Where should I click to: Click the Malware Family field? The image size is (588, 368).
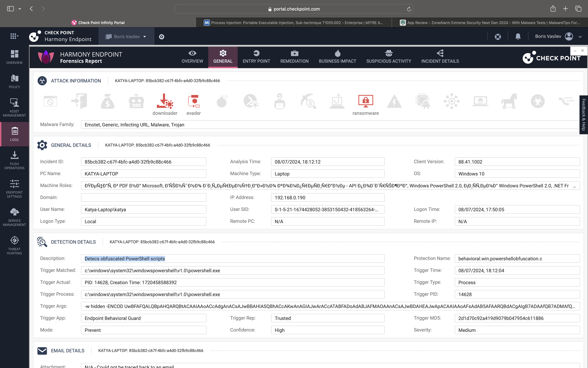tap(330, 125)
